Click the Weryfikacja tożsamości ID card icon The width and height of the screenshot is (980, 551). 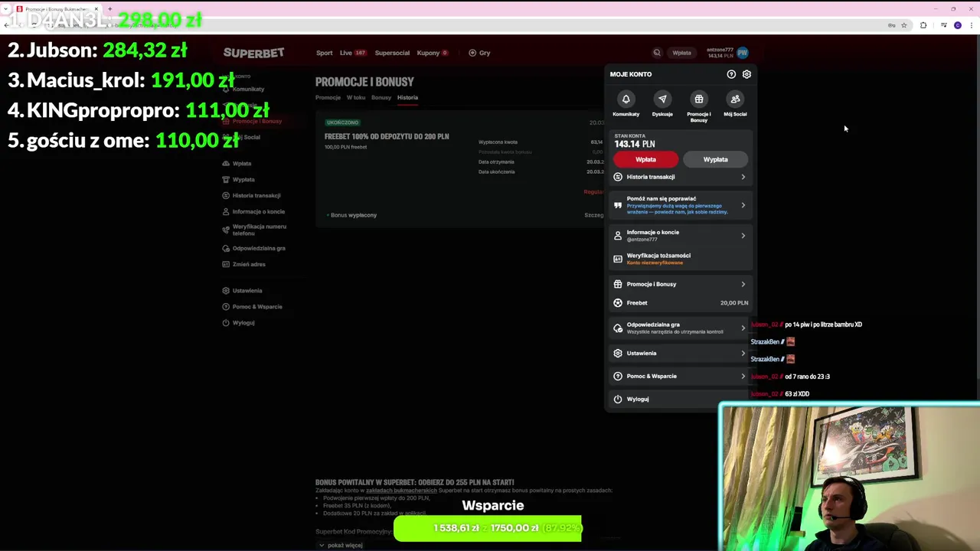(618, 259)
